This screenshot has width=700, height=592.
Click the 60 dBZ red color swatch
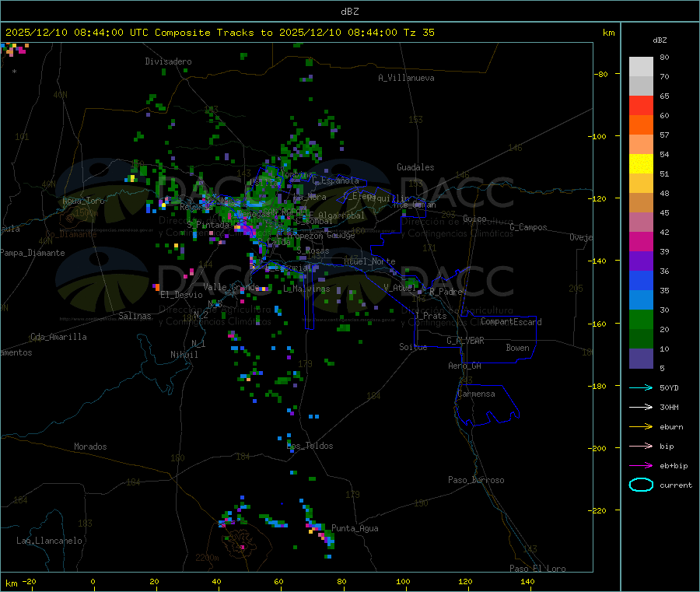pyautogui.click(x=641, y=105)
